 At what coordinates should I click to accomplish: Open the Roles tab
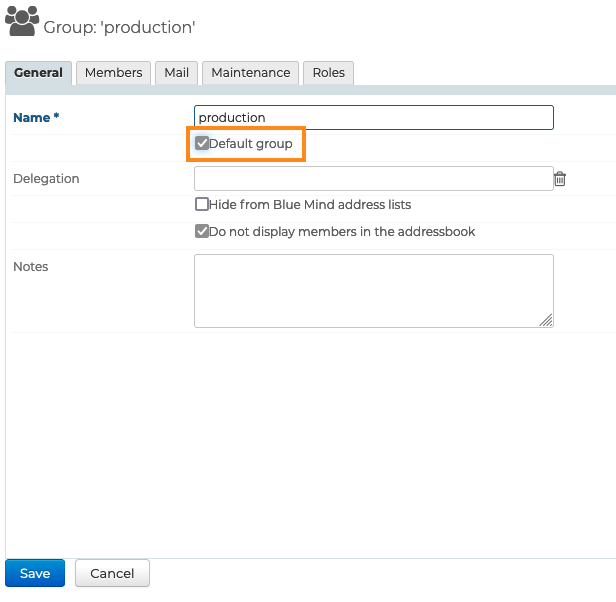[328, 73]
